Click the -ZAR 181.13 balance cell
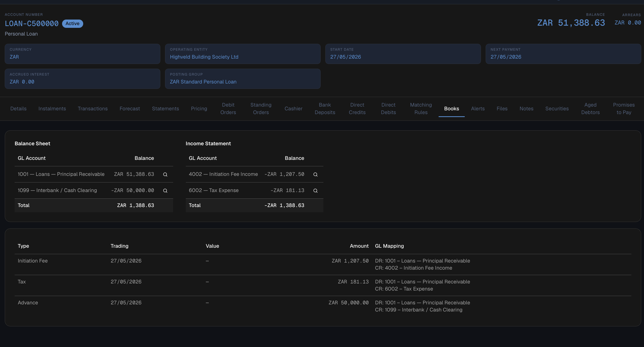The image size is (644, 347). click(x=287, y=190)
